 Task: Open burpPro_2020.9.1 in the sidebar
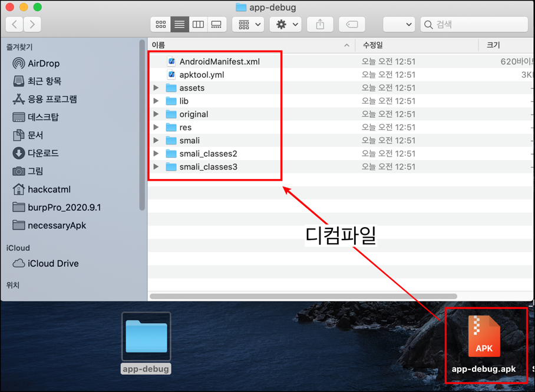[57, 207]
